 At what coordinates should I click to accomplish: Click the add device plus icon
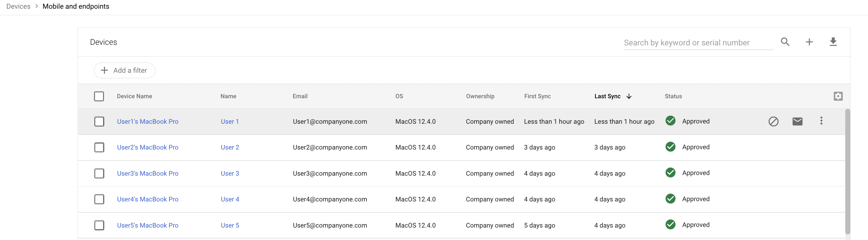tap(810, 42)
